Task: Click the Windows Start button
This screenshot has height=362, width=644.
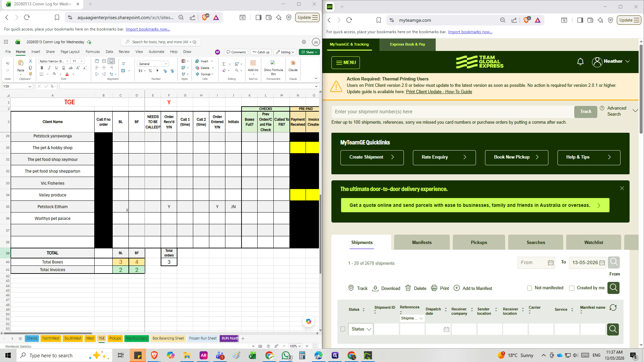Action: tap(8, 355)
